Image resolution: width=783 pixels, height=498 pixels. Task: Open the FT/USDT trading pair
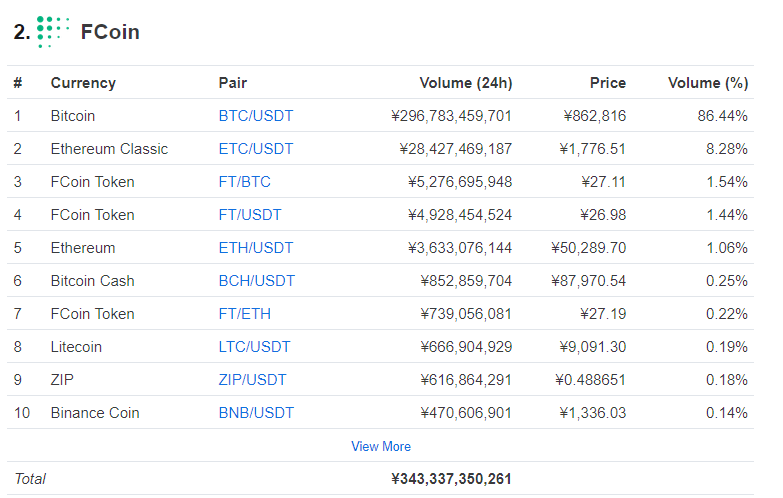250,215
